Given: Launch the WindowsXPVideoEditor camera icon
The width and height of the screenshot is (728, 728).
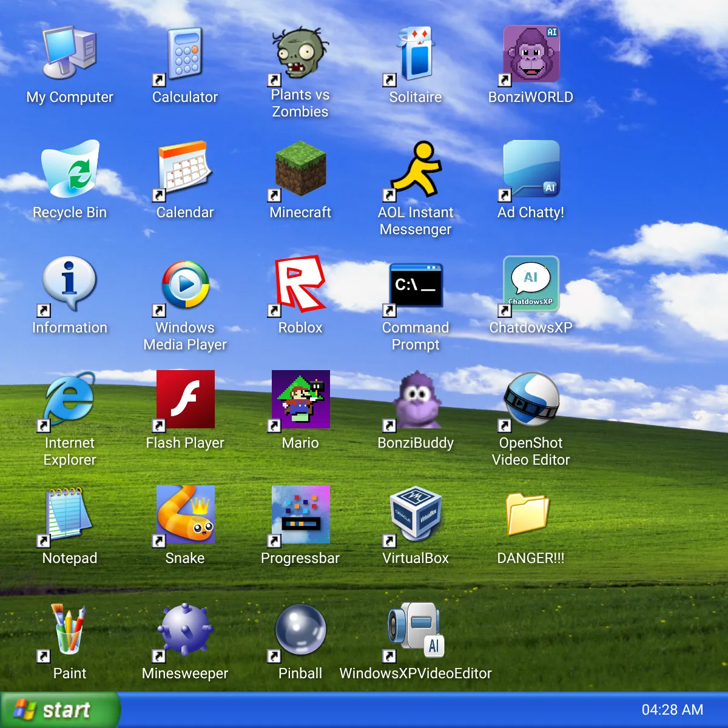Looking at the screenshot, I should point(416,630).
